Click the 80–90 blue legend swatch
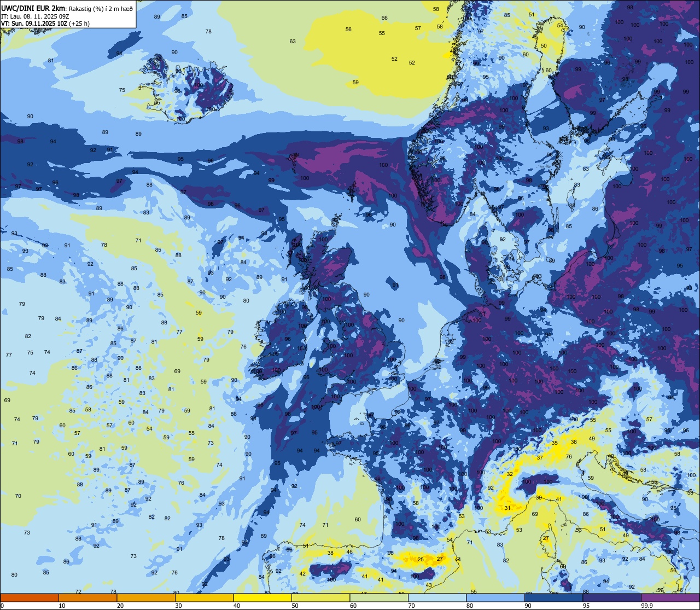The width and height of the screenshot is (700, 610). pyautogui.click(x=495, y=597)
